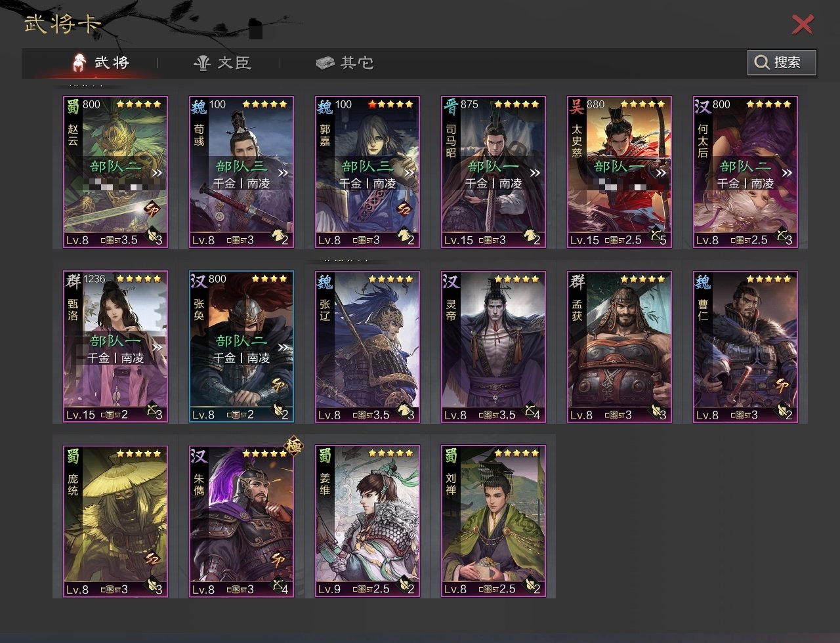Viewport: 840px width, 643px height.
Task: Click the star rating on 郭嘉's card
Action: coord(391,104)
